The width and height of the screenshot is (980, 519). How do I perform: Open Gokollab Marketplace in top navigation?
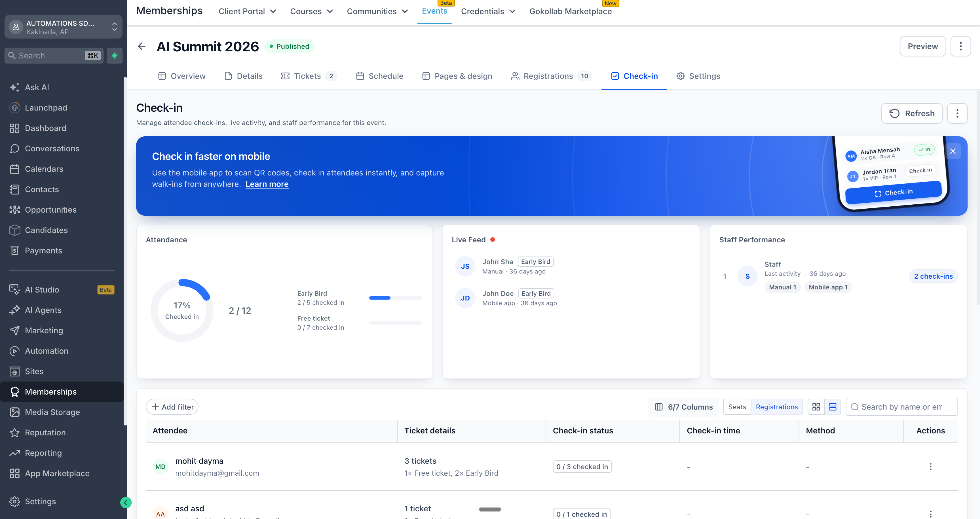[x=570, y=11]
